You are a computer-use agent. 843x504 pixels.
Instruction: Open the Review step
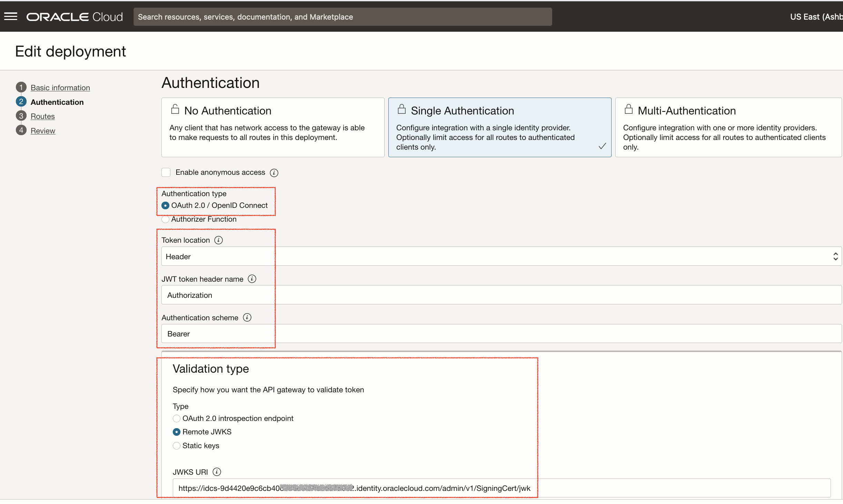(x=43, y=131)
